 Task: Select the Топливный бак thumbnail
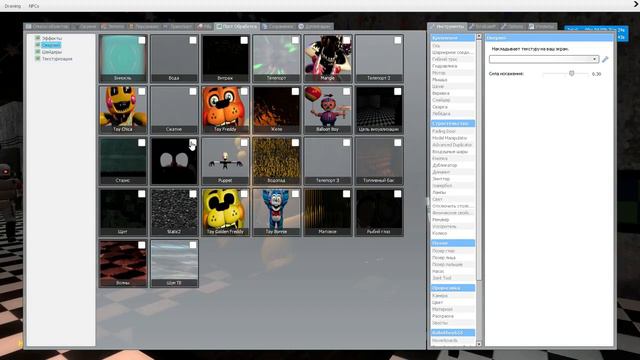[x=379, y=161]
